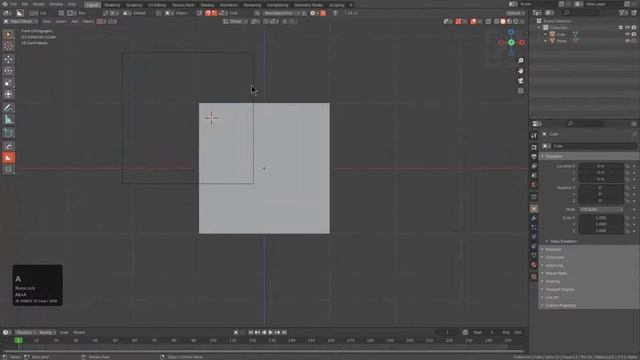Select the Add Cube tool
The height and width of the screenshot is (360, 640).
8,133
